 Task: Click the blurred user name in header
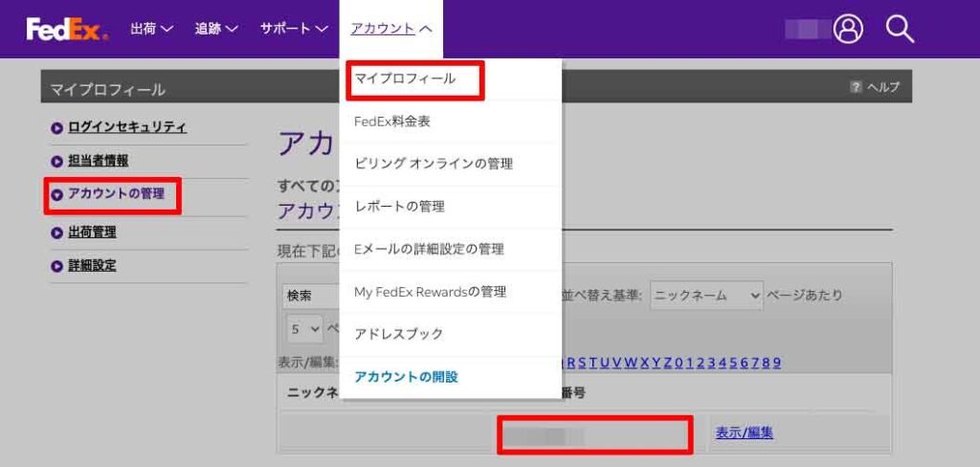pyautogui.click(x=808, y=29)
